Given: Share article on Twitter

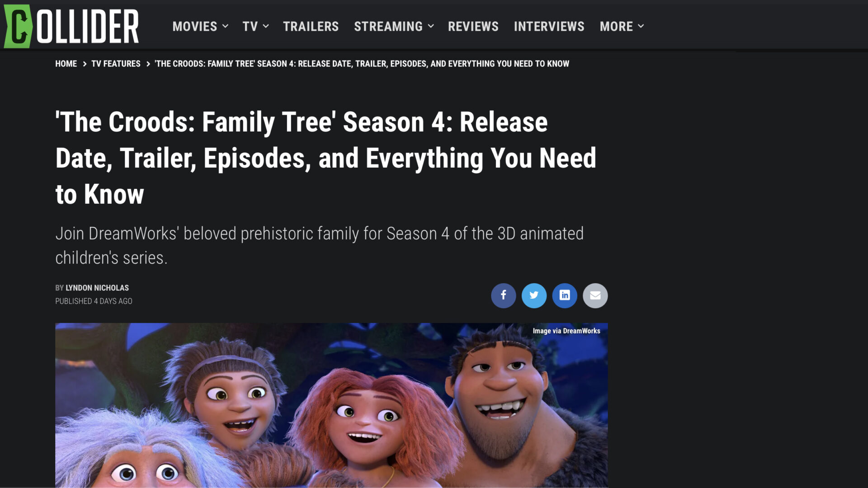Looking at the screenshot, I should click(x=534, y=296).
